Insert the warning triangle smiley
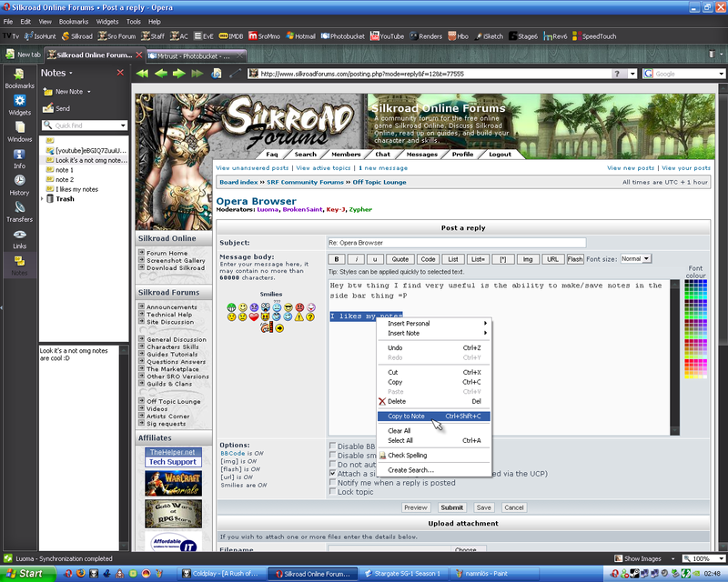 299,317
